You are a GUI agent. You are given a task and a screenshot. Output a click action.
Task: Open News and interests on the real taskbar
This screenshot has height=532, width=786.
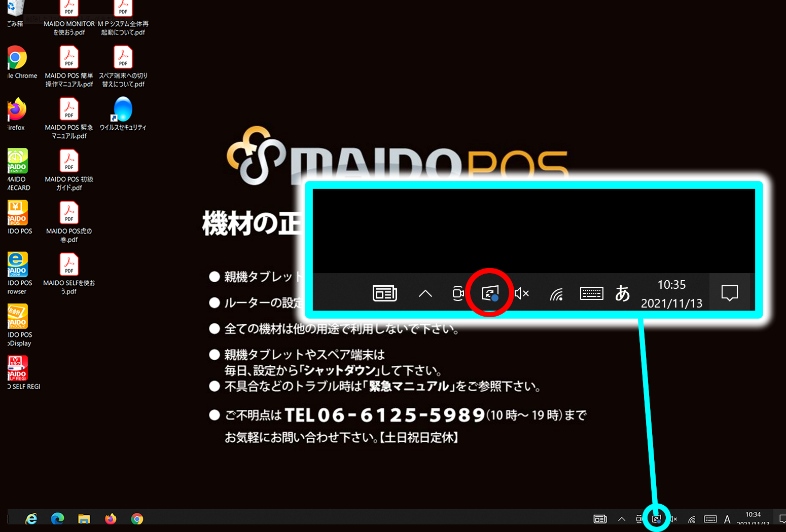(x=600, y=519)
